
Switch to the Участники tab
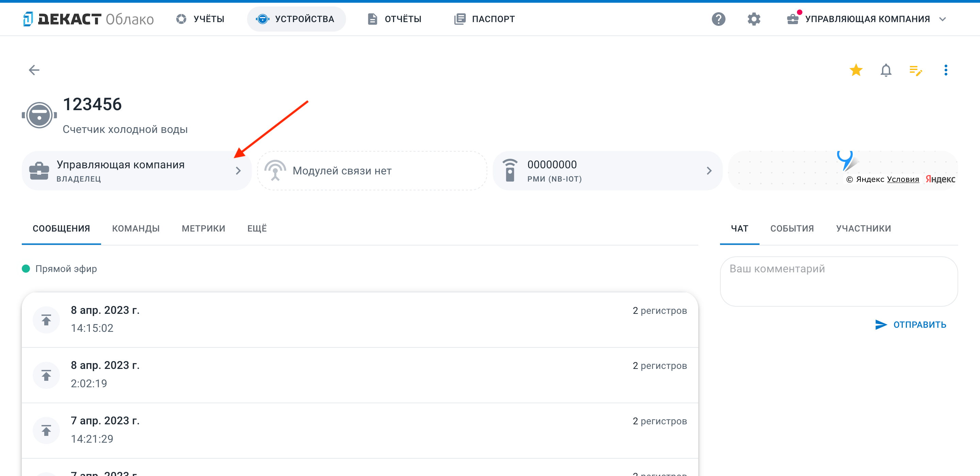click(x=864, y=228)
